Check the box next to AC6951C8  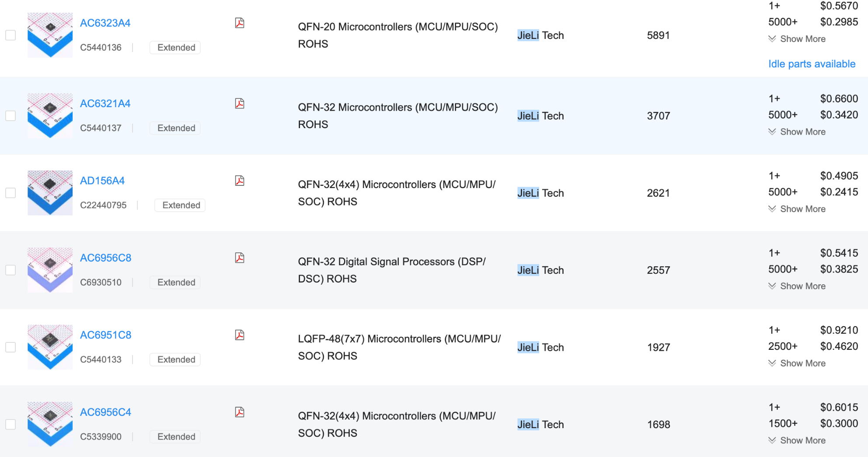pyautogui.click(x=10, y=347)
